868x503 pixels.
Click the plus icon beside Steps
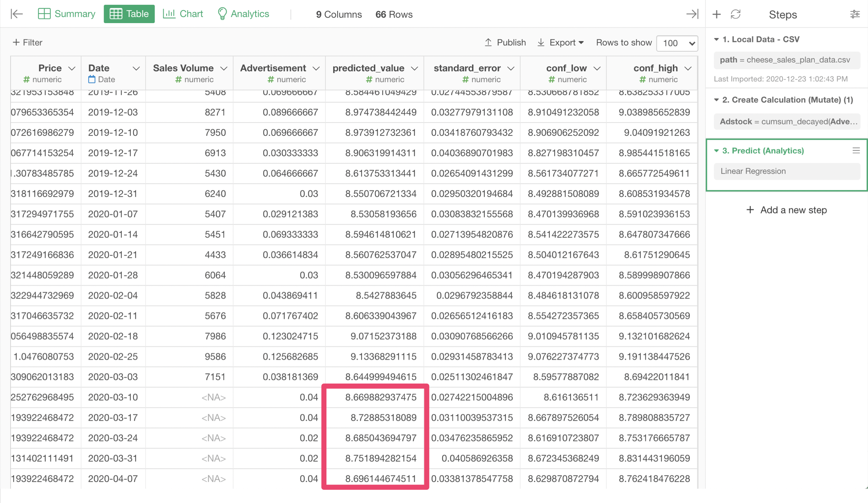[x=716, y=14]
